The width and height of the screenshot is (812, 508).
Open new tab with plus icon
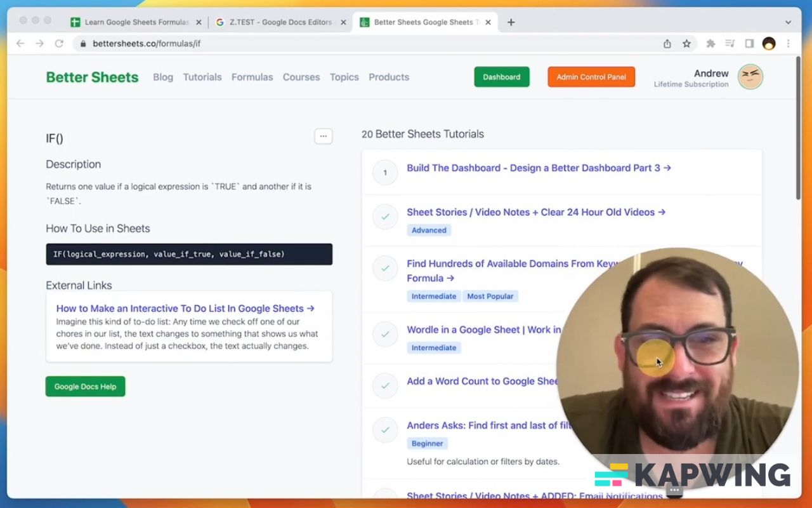tap(511, 22)
